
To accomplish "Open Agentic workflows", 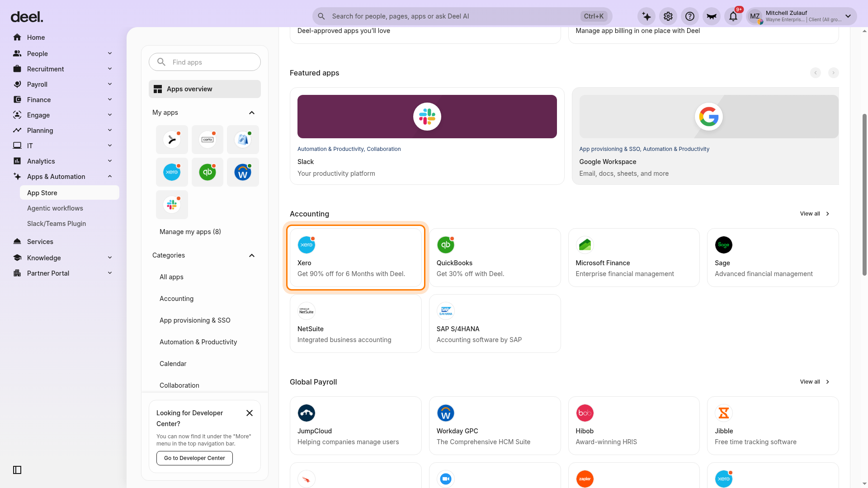I will pyautogui.click(x=70, y=208).
